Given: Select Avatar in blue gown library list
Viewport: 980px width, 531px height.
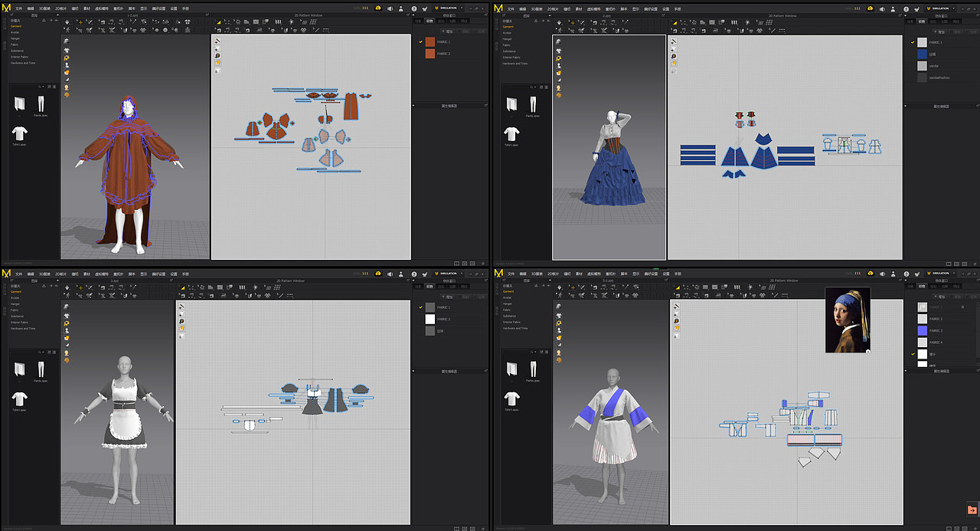Looking at the screenshot, I should click(507, 33).
